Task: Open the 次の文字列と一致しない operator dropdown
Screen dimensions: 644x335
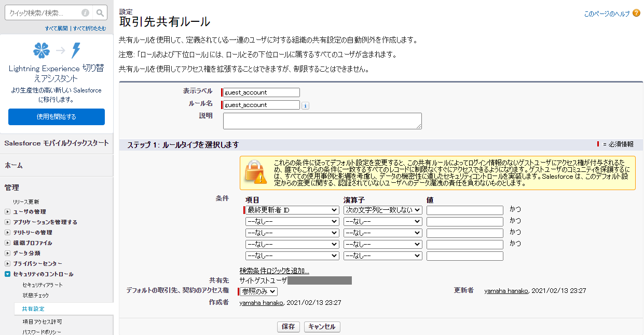Action: click(x=383, y=210)
